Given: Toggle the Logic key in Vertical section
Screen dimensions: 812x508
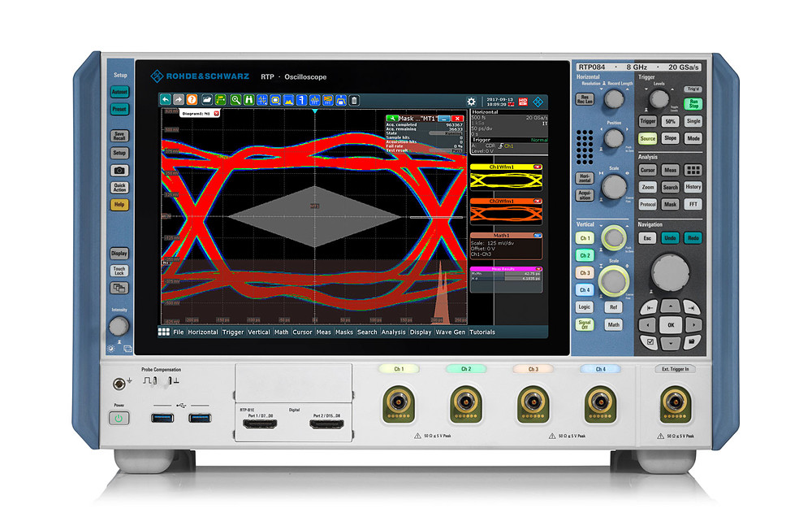Looking at the screenshot, I should (x=585, y=307).
